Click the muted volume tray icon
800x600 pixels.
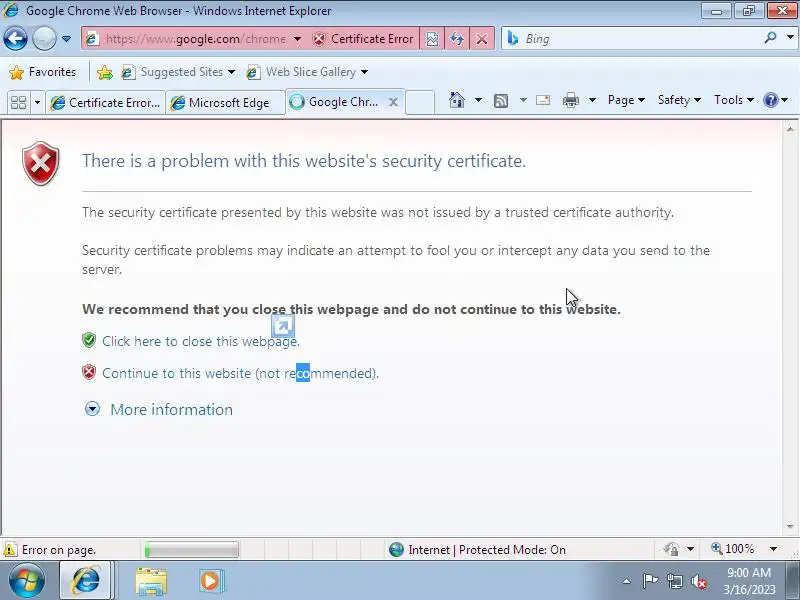pyautogui.click(x=698, y=581)
